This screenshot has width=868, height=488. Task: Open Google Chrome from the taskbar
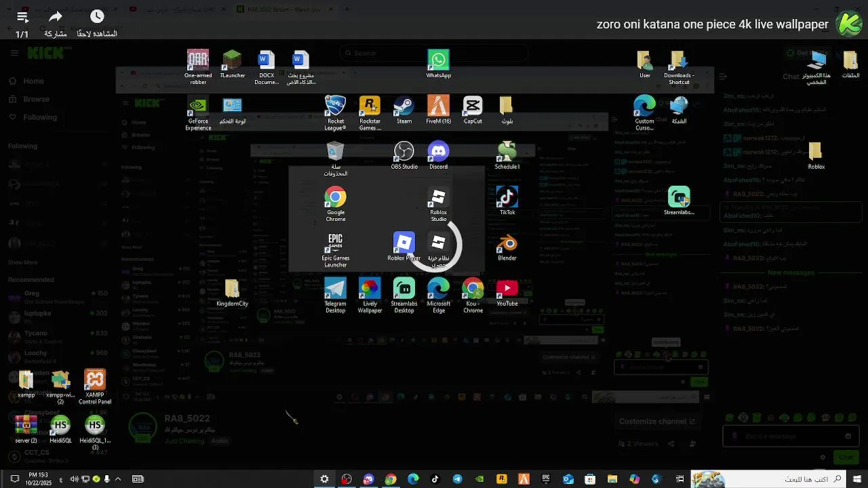click(391, 479)
